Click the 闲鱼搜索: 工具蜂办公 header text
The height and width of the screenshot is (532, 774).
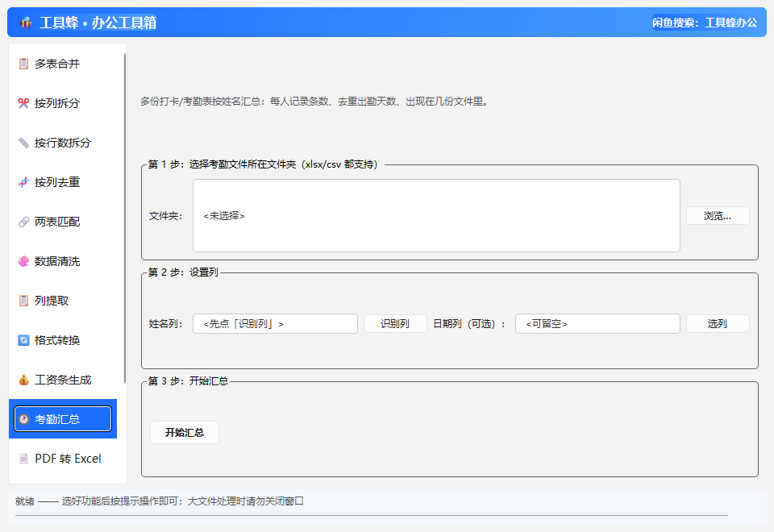click(x=705, y=23)
